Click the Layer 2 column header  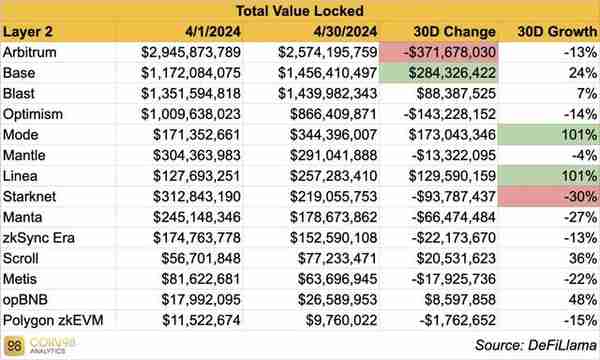(x=28, y=32)
